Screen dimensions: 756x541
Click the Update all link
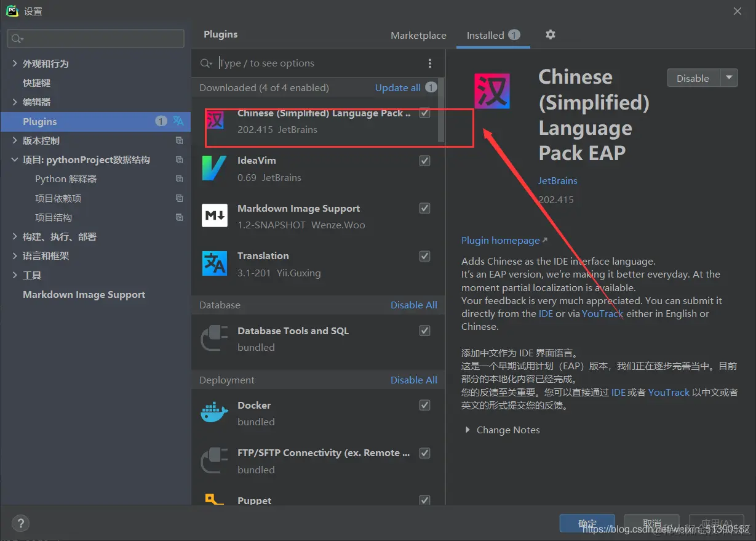(398, 87)
